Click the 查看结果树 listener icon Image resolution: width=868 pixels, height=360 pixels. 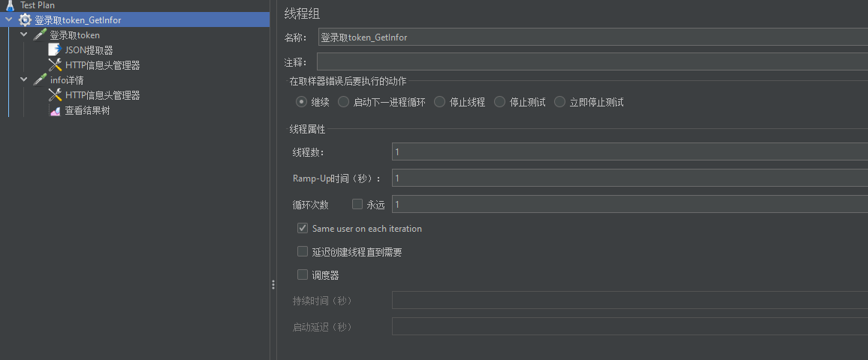click(x=55, y=110)
